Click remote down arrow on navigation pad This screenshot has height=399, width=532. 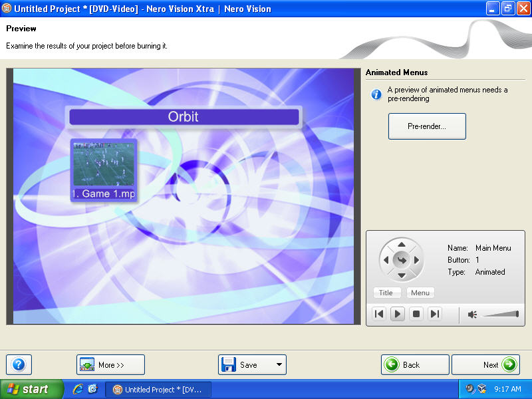coord(402,275)
